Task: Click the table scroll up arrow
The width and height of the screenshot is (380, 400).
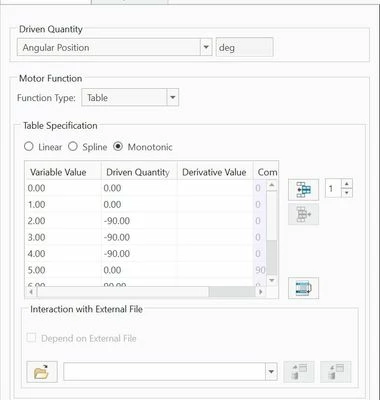Action: 272,185
